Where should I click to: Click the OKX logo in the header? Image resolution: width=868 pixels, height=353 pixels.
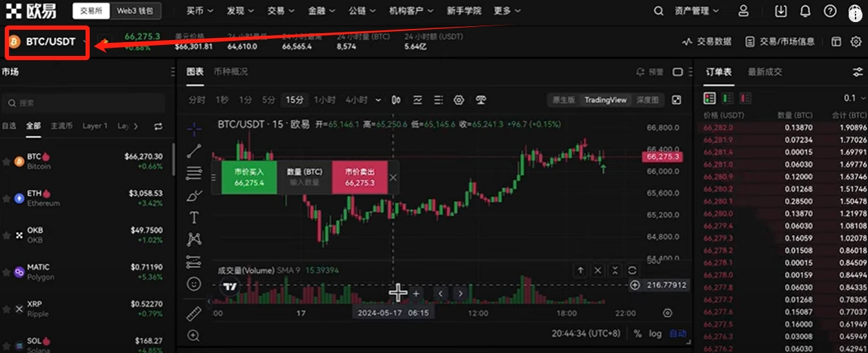click(x=32, y=11)
